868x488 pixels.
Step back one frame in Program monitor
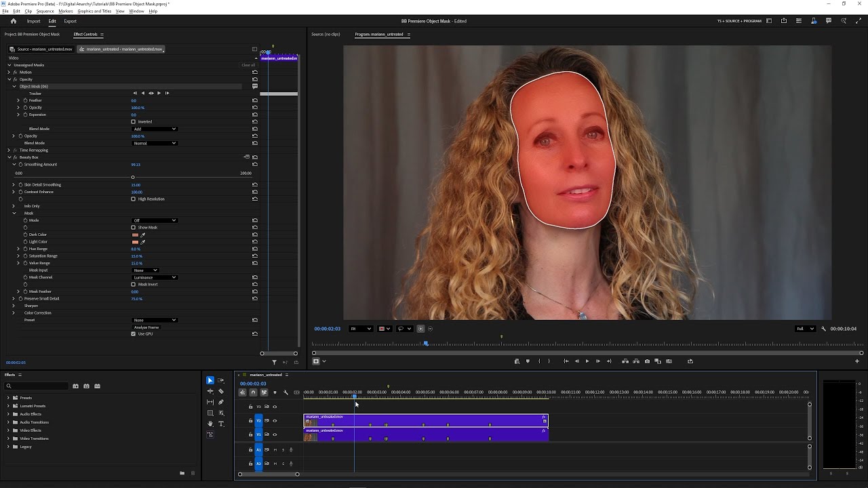point(577,361)
